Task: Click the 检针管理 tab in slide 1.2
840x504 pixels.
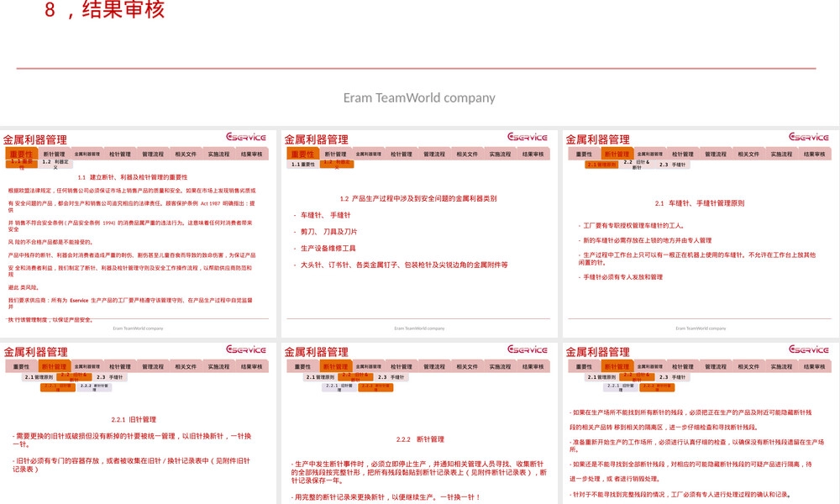Action: tap(402, 155)
